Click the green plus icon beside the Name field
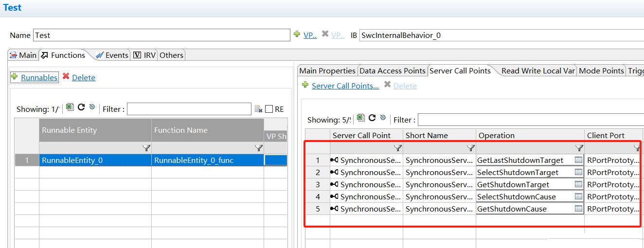The height and width of the screenshot is (248, 644). click(x=297, y=35)
